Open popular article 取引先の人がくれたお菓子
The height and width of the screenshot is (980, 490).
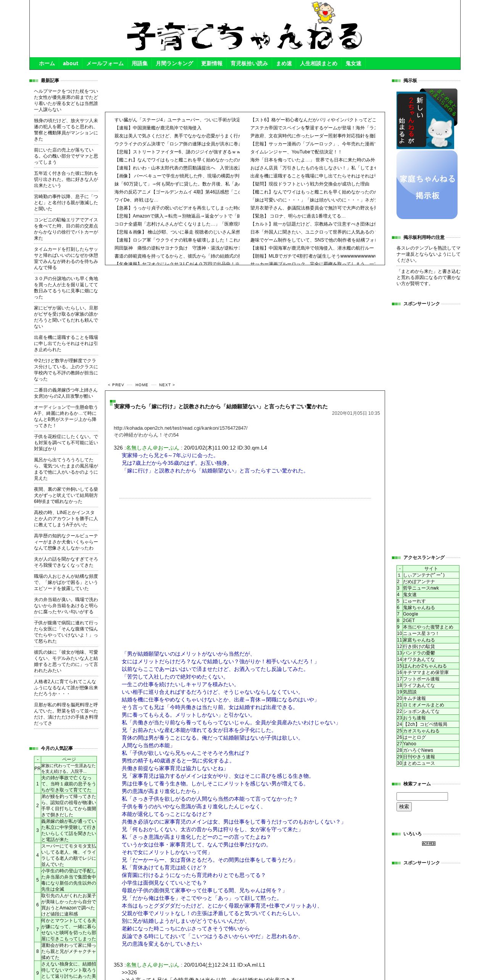coord(69,905)
